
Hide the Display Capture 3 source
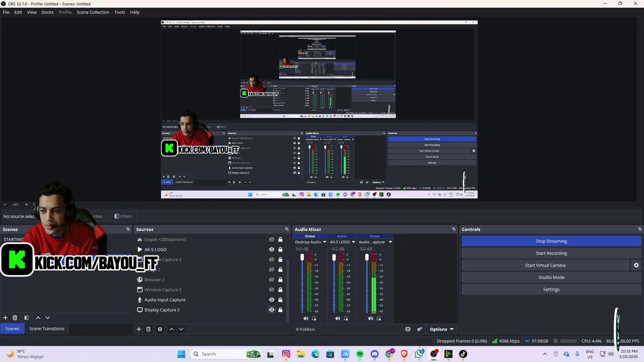272,310
